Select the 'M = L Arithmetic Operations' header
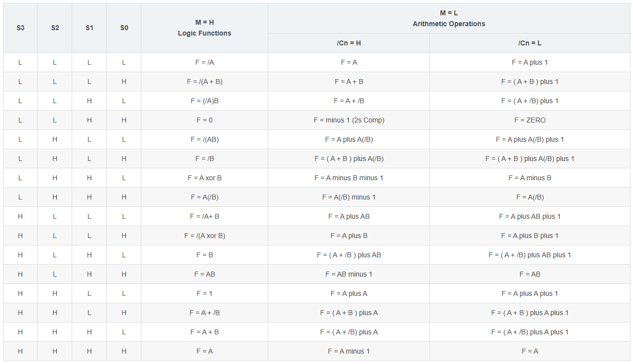The image size is (633, 364). (x=449, y=19)
